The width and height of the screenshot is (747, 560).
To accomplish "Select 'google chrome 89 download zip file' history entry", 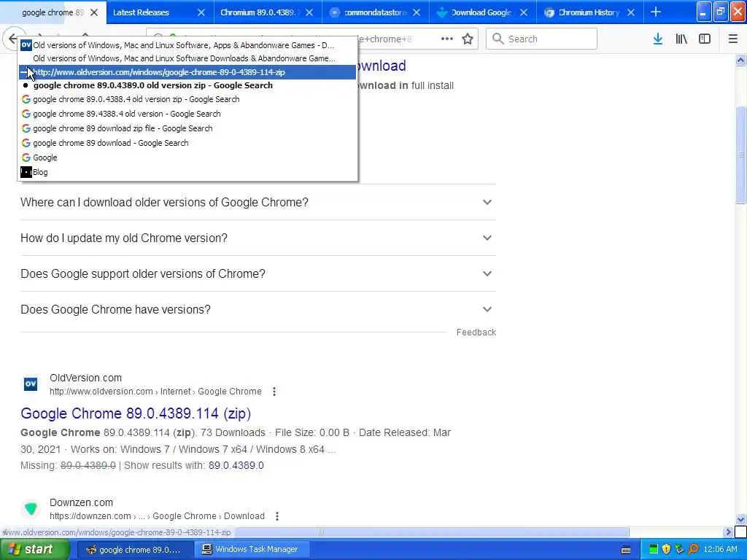I will click(187, 128).
